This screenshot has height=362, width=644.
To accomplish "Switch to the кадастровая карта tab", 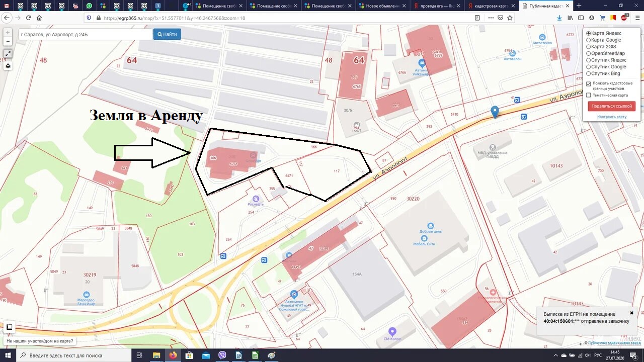I will coord(491,6).
